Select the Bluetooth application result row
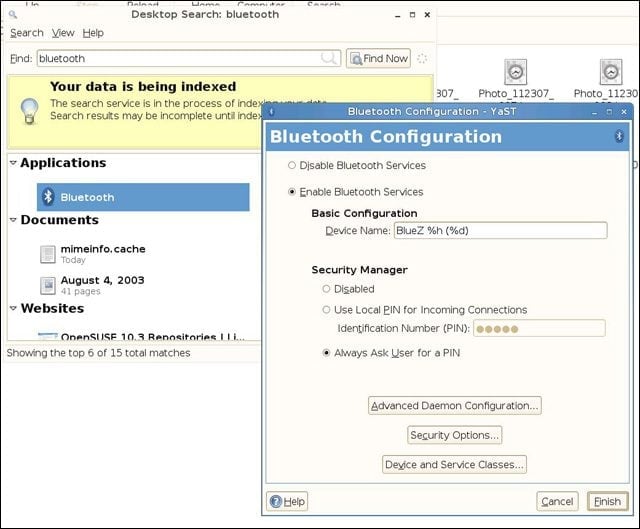The width and height of the screenshot is (640, 529). click(x=143, y=197)
